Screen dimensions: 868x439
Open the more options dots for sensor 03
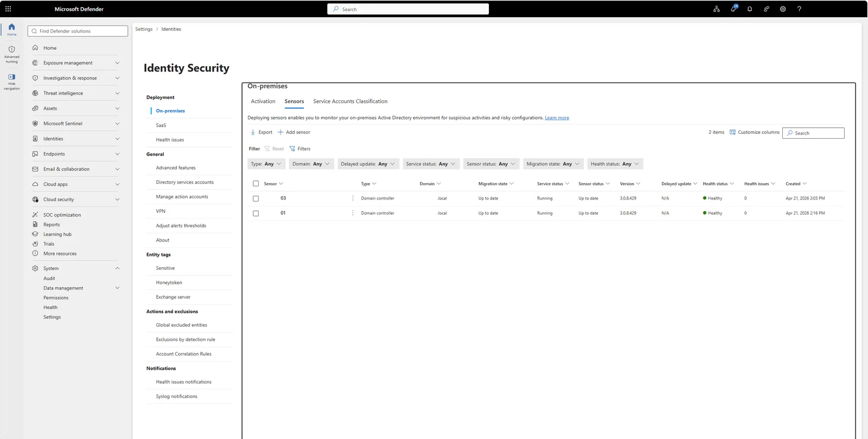(353, 198)
